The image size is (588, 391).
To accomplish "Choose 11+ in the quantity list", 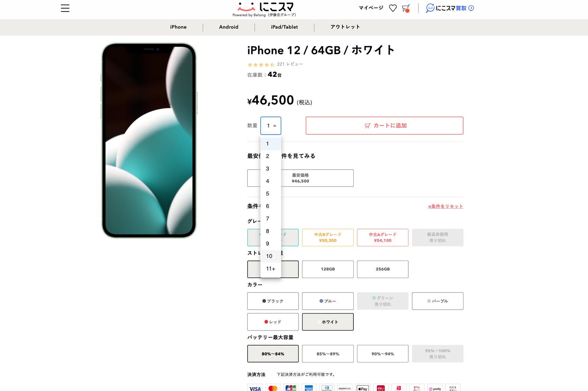I will pyautogui.click(x=271, y=269).
